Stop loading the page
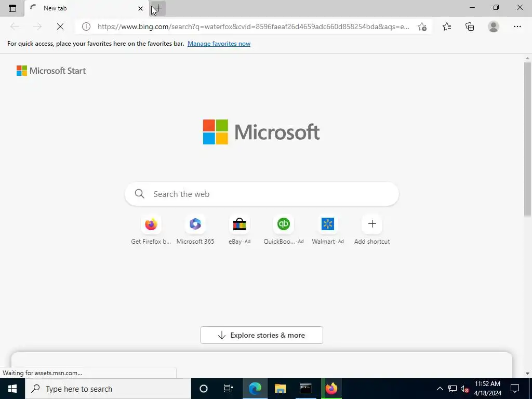 click(x=60, y=26)
